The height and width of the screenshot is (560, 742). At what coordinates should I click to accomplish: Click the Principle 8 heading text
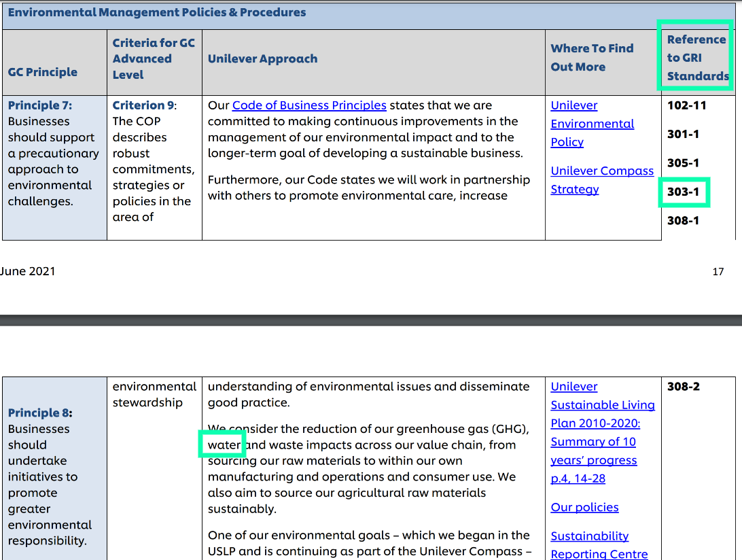point(40,413)
